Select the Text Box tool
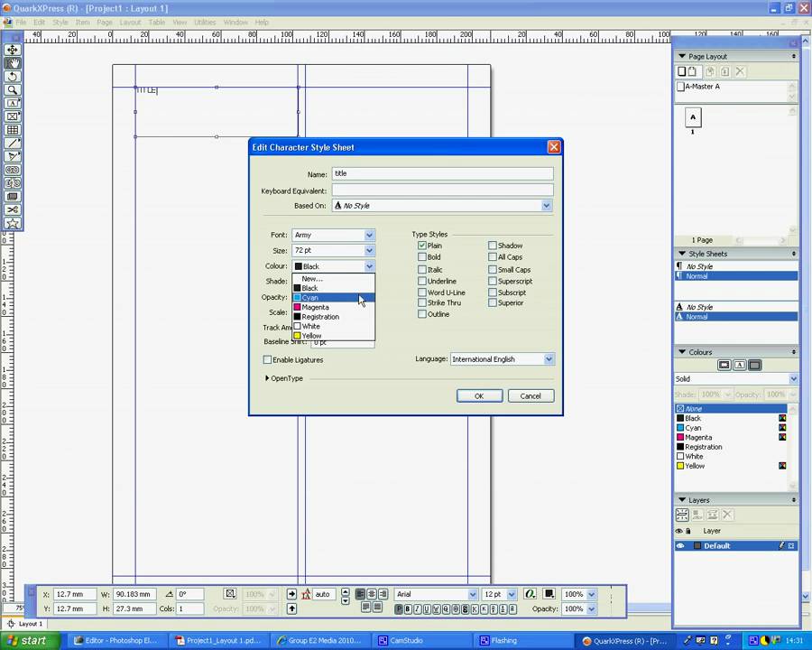The image size is (812, 650). click(x=13, y=103)
